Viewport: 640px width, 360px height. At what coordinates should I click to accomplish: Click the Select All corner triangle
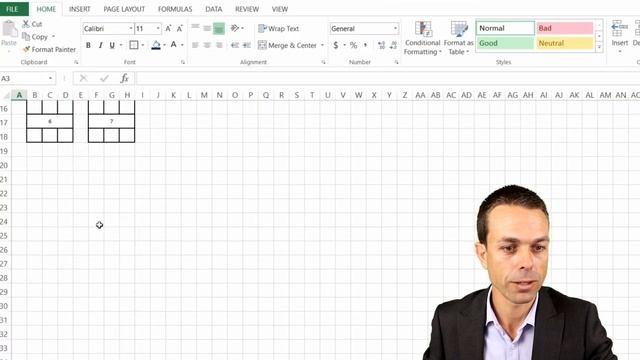click(6, 96)
